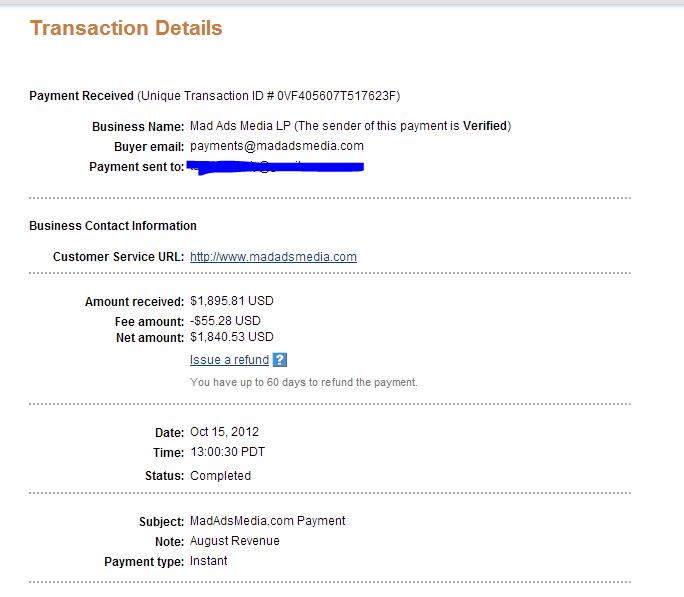This screenshot has width=684, height=597.
Task: Click the 60 days refund notice text
Action: pyautogui.click(x=304, y=382)
